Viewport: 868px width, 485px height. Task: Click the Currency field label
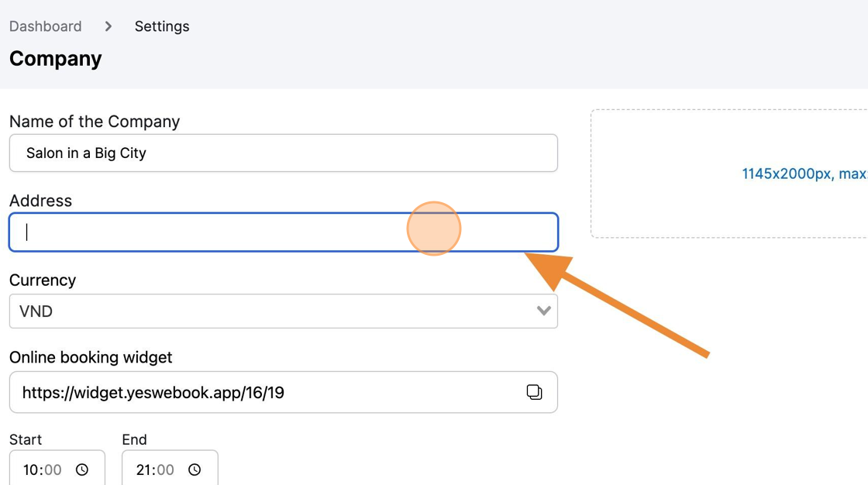point(43,280)
